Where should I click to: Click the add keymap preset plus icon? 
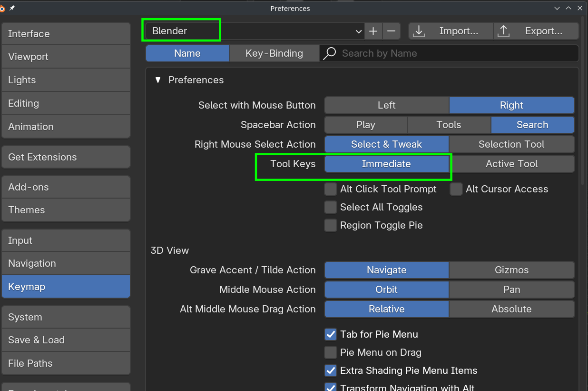pyautogui.click(x=373, y=31)
